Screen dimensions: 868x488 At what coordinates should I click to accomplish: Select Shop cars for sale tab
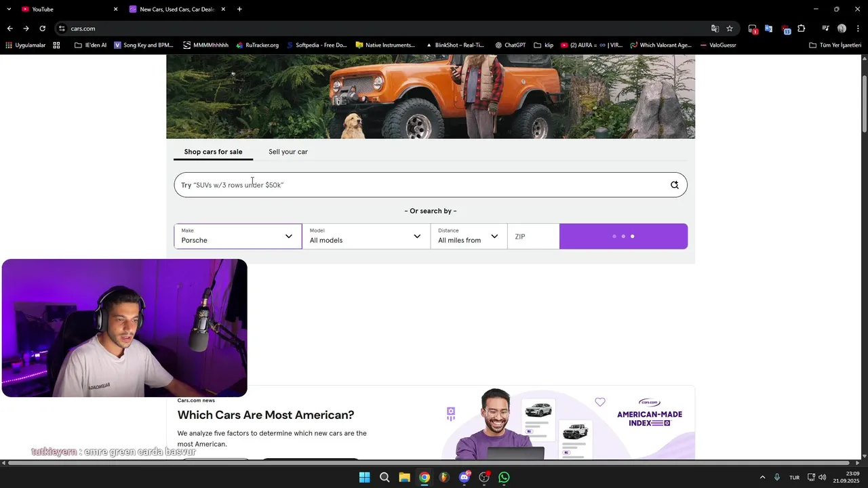tap(213, 152)
